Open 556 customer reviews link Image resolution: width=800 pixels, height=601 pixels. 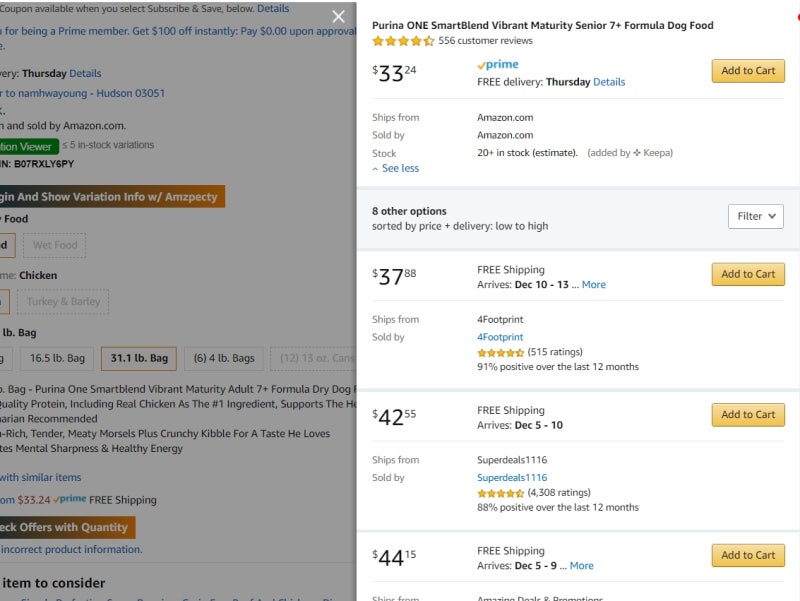click(485, 41)
